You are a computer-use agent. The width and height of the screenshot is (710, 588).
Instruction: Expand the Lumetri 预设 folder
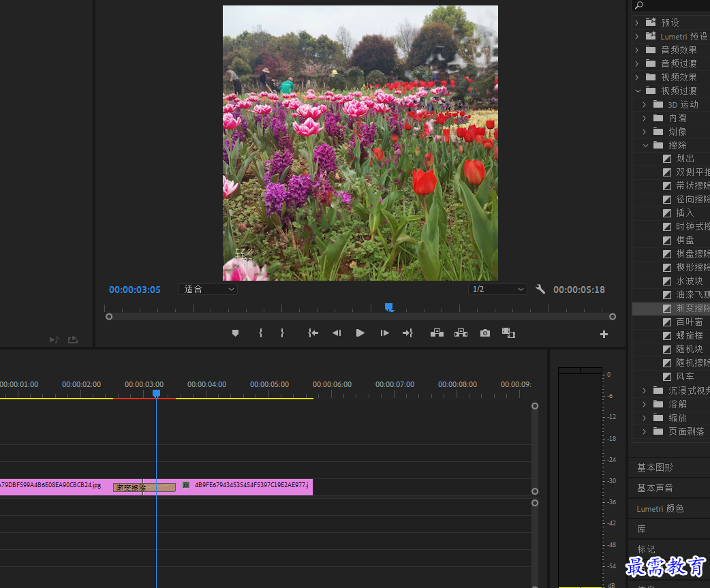(x=637, y=36)
